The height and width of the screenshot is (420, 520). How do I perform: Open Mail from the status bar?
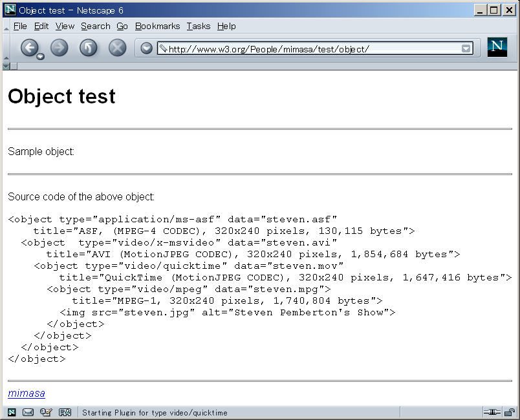(x=28, y=412)
